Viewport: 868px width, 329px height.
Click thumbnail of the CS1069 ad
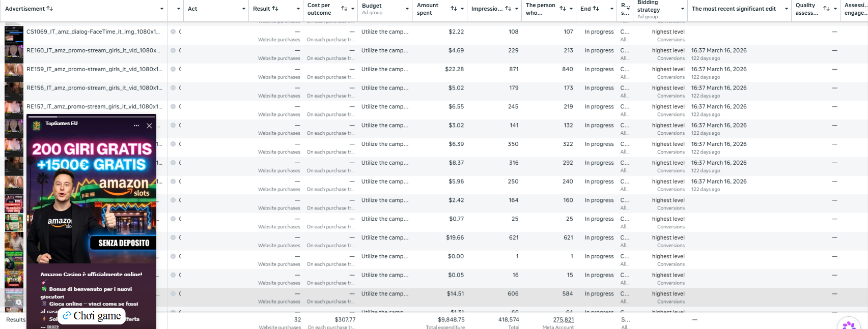[14, 35]
